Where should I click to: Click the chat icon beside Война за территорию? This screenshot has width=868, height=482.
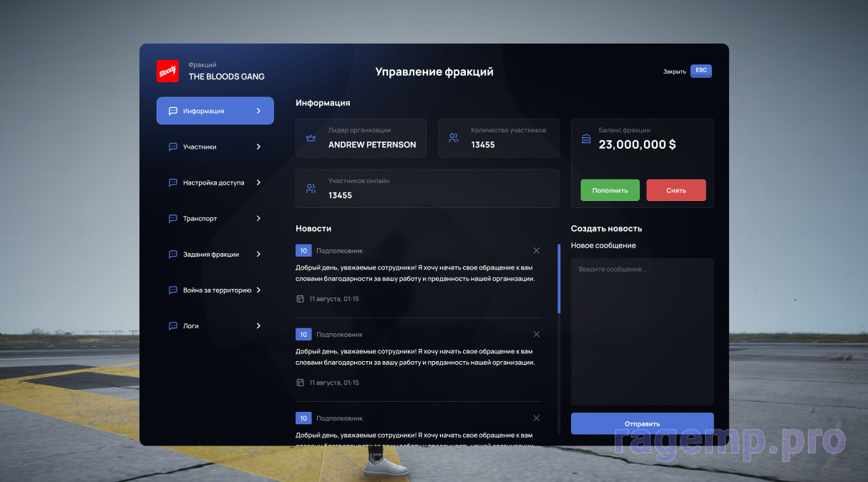click(172, 290)
